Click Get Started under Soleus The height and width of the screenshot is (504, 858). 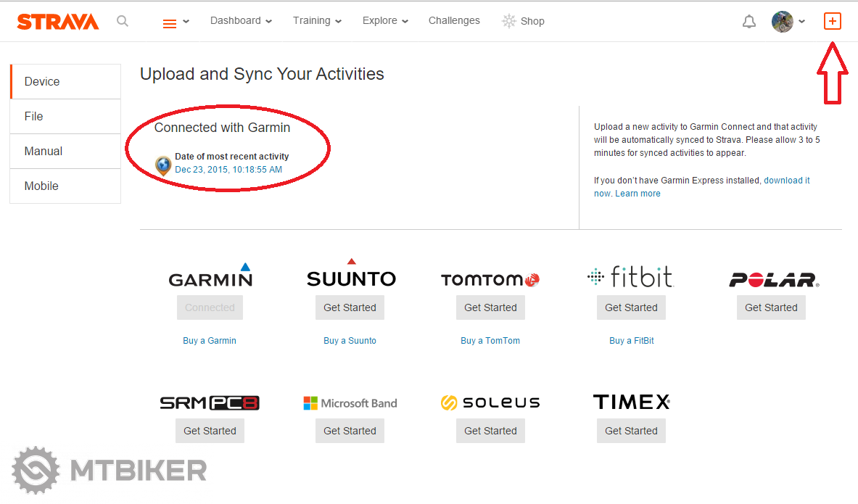coord(490,431)
